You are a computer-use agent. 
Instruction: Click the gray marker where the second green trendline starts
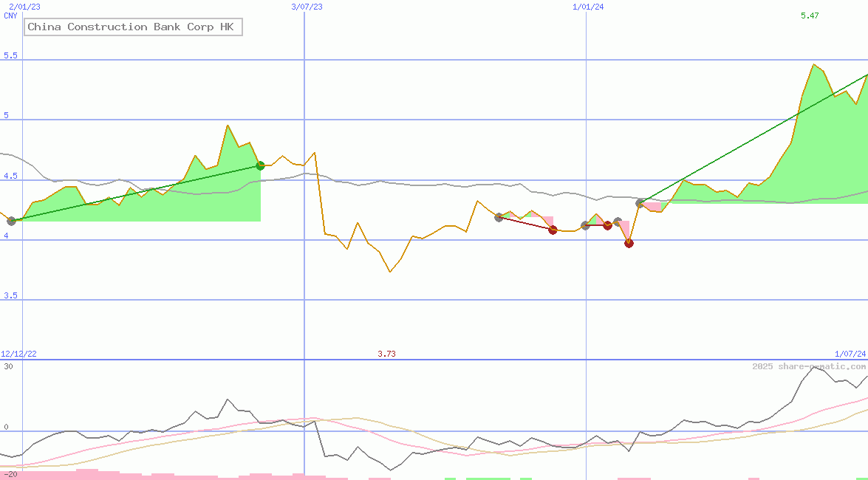tap(640, 202)
